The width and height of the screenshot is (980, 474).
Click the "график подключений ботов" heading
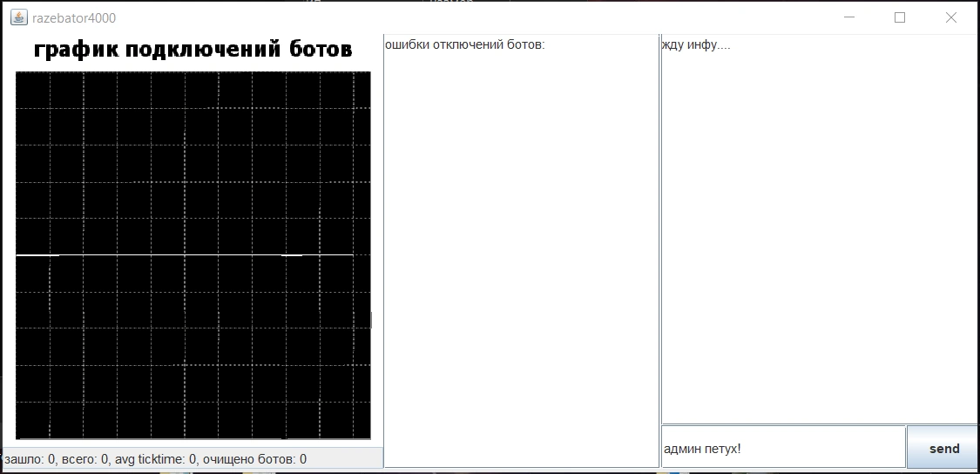click(x=193, y=50)
